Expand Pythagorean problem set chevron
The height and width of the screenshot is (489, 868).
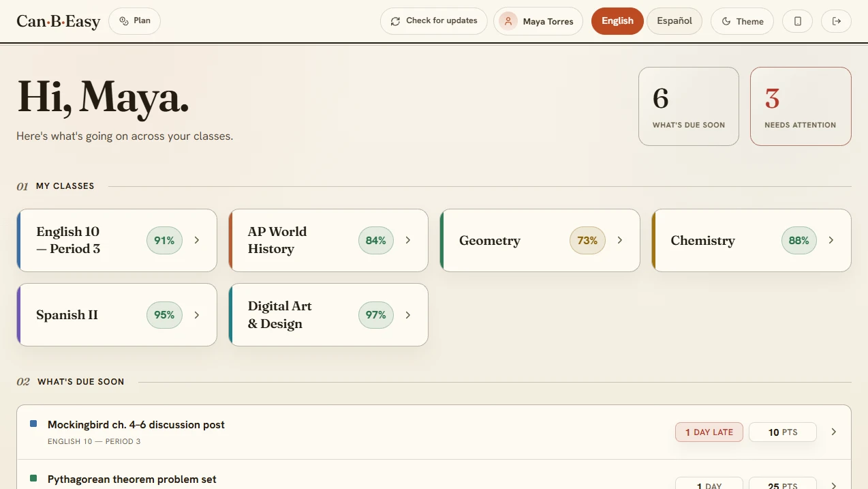(x=834, y=486)
